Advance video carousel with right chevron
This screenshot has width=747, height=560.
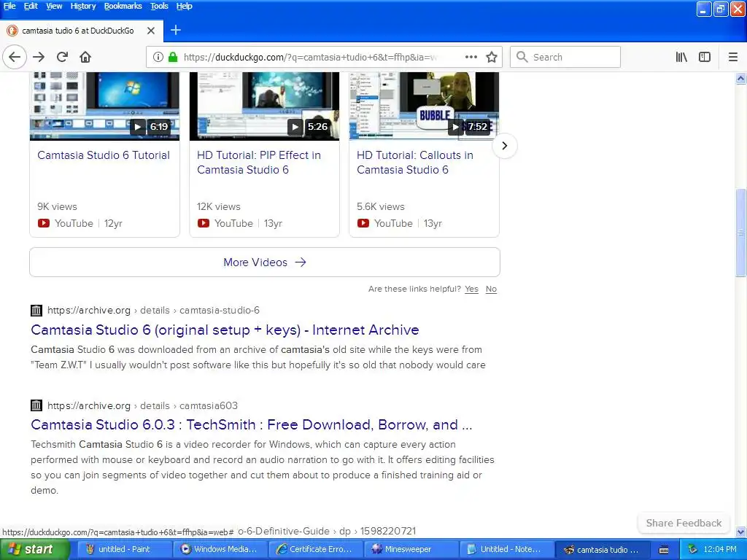click(x=505, y=146)
